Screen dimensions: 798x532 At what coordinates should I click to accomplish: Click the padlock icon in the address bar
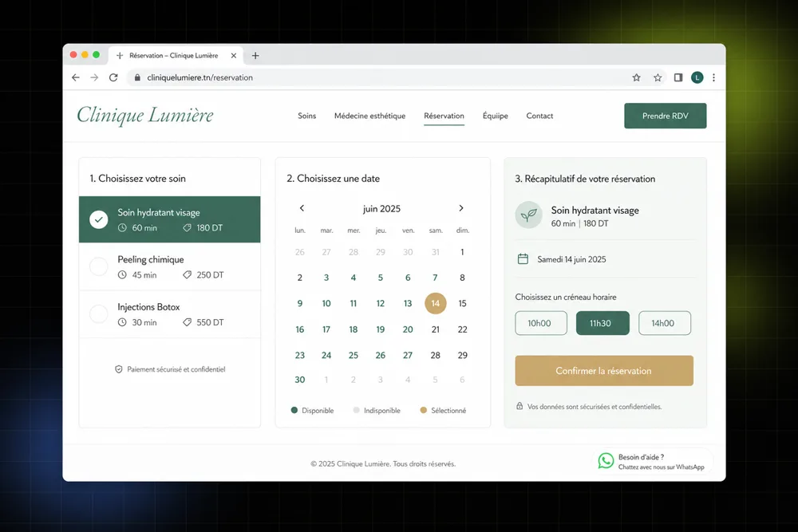137,77
